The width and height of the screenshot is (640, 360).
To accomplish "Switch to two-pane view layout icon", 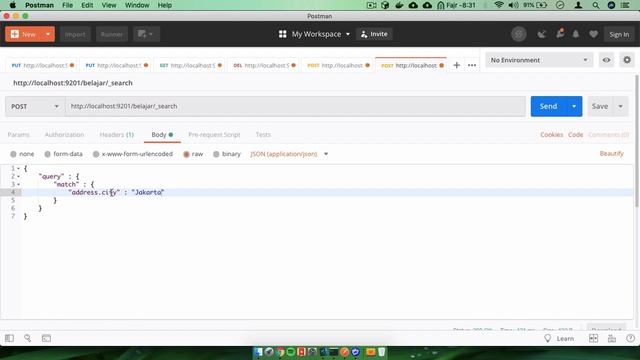I will [593, 338].
